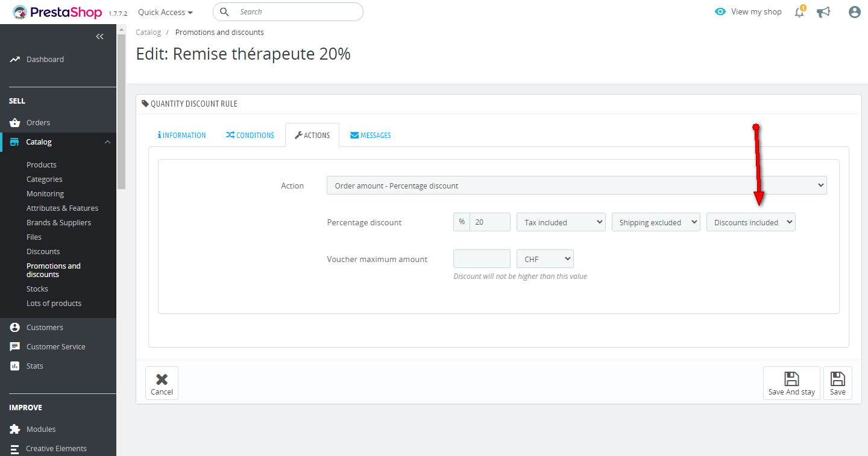Image resolution: width=868 pixels, height=456 pixels.
Task: Open the Discounts included dropdown
Action: tap(750, 222)
